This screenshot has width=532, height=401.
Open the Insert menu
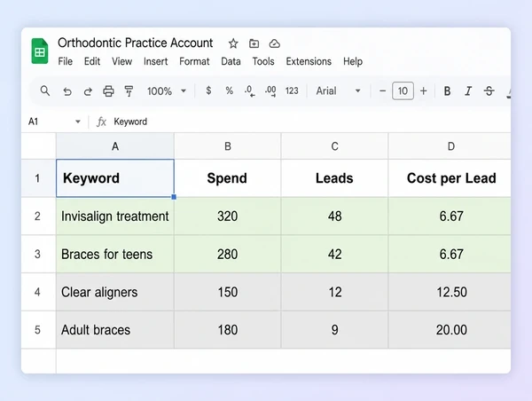click(x=155, y=61)
